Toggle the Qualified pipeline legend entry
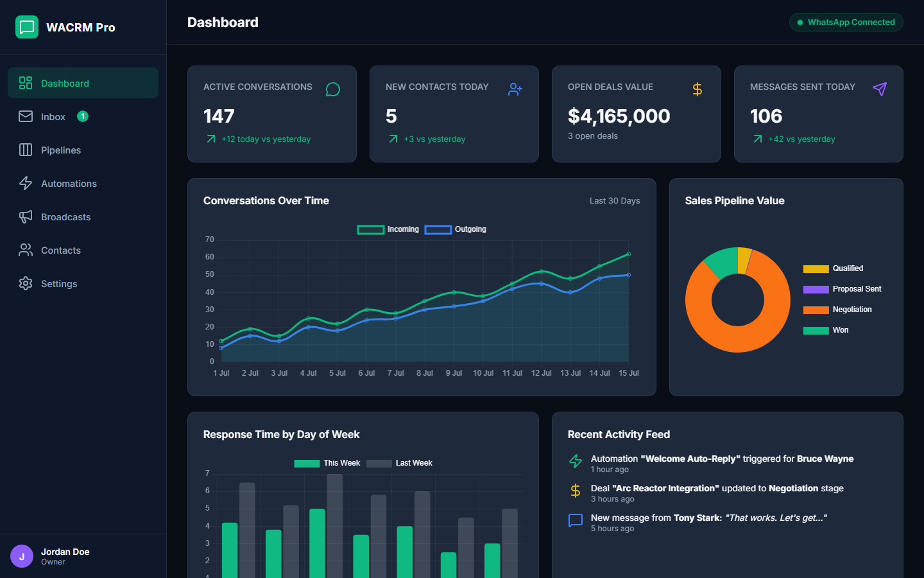Viewport: 924px width, 578px height. pos(833,268)
